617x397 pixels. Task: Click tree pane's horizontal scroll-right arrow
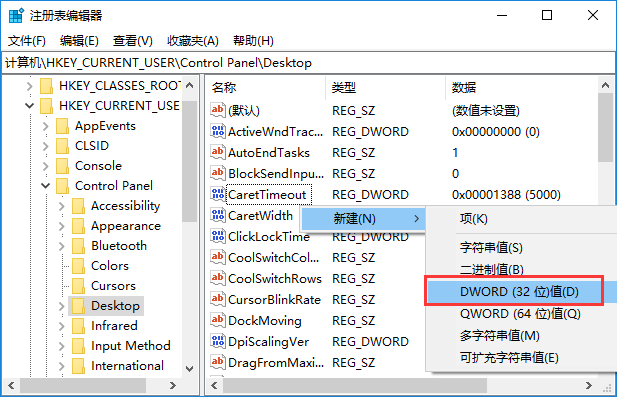coord(173,386)
